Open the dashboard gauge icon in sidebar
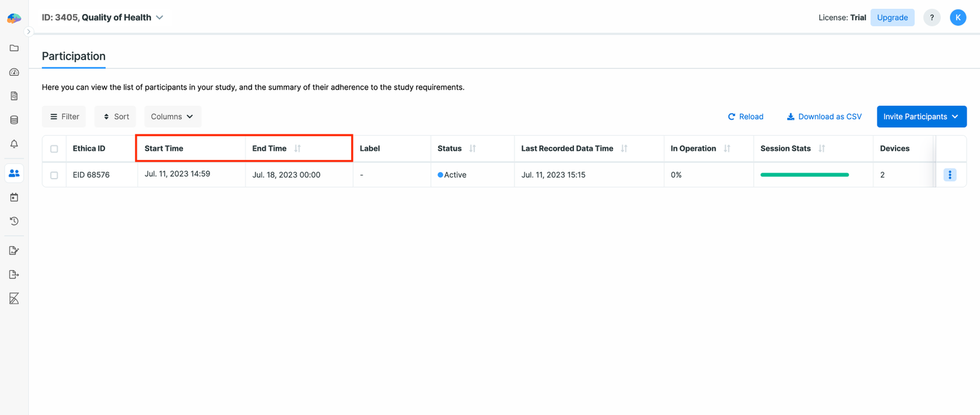This screenshot has height=415, width=980. click(14, 72)
